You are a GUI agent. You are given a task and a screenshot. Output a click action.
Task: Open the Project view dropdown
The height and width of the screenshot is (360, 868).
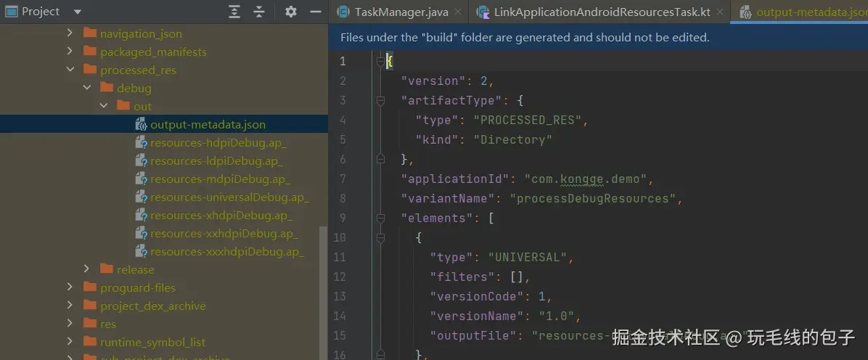(77, 12)
